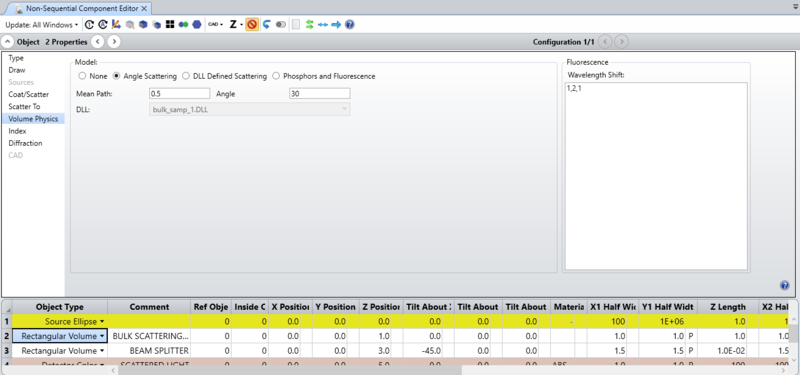Click the red prohibited circle toolbar icon
The height and width of the screenshot is (375, 800).
coord(252,24)
